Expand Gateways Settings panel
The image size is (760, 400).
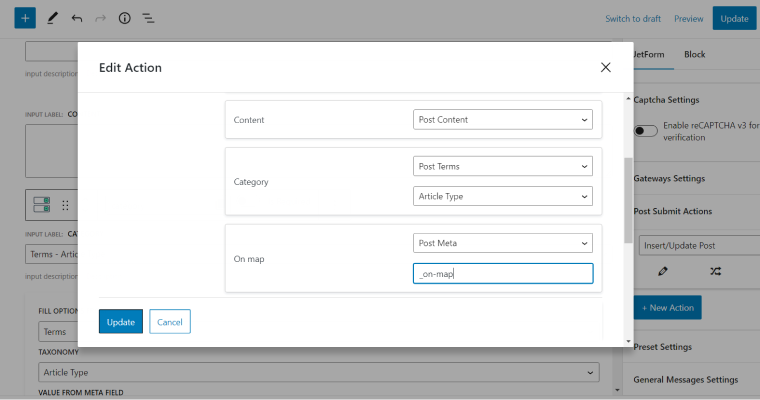[669, 178]
